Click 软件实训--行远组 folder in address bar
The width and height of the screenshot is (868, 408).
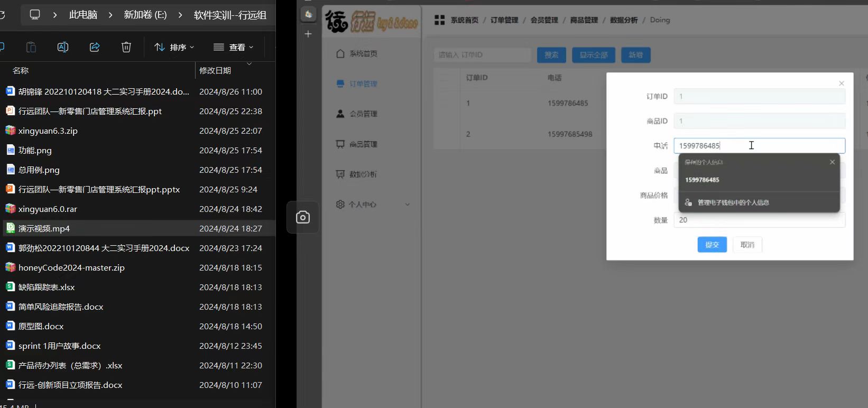pyautogui.click(x=230, y=15)
